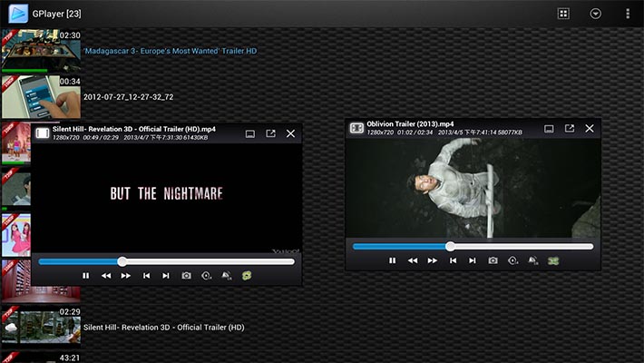
Task: Take a snapshot of Silent Hill video
Action: coord(186,276)
